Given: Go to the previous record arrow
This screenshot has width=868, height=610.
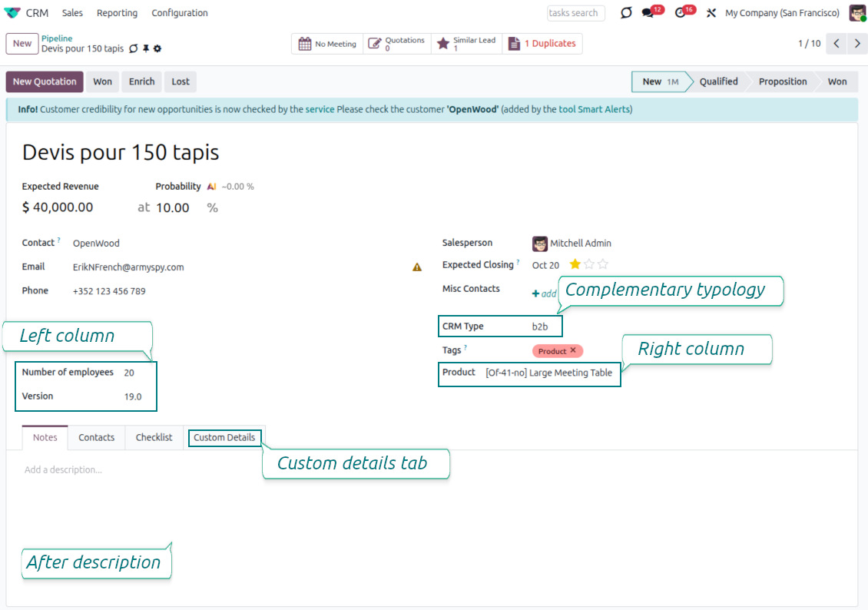Looking at the screenshot, I should (x=837, y=44).
